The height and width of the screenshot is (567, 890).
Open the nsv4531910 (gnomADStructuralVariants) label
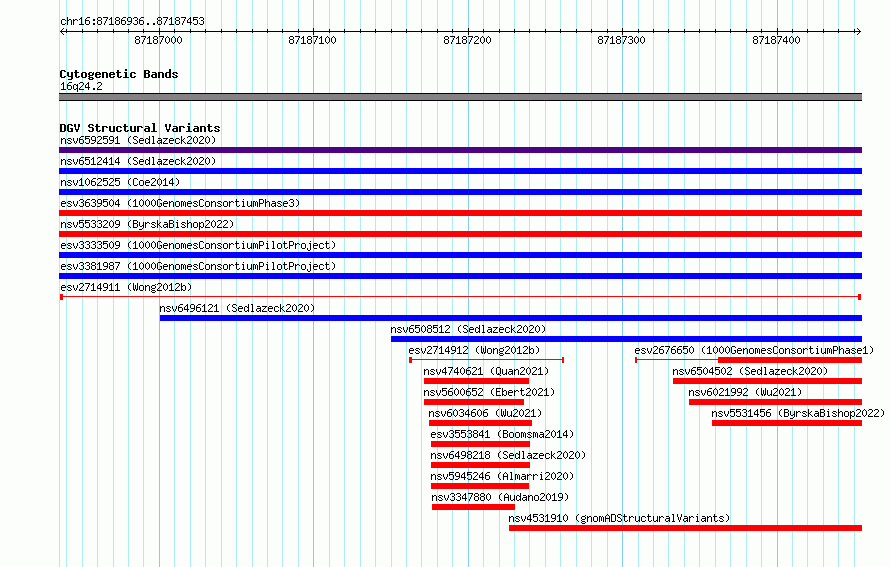pyautogui.click(x=619, y=518)
